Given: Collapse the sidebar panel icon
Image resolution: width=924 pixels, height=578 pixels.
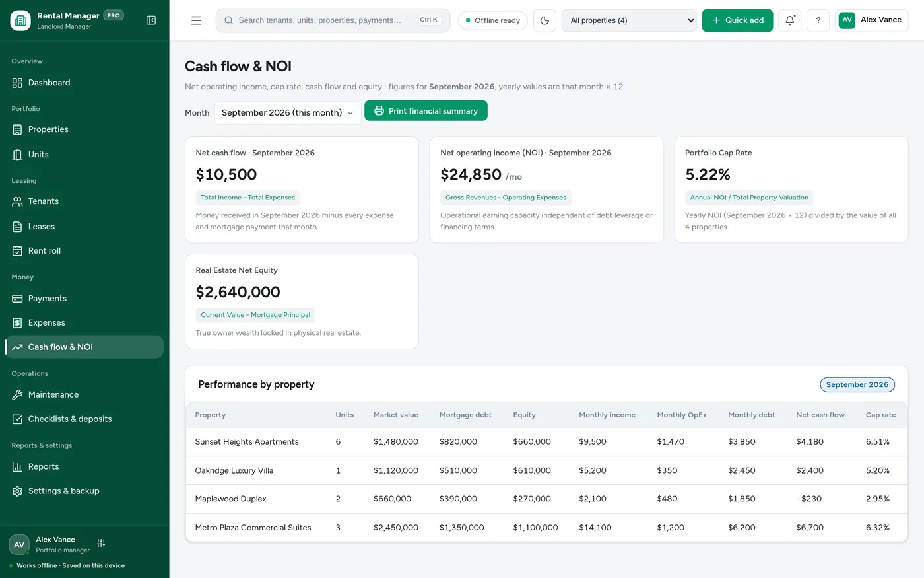Looking at the screenshot, I should pyautogui.click(x=151, y=20).
